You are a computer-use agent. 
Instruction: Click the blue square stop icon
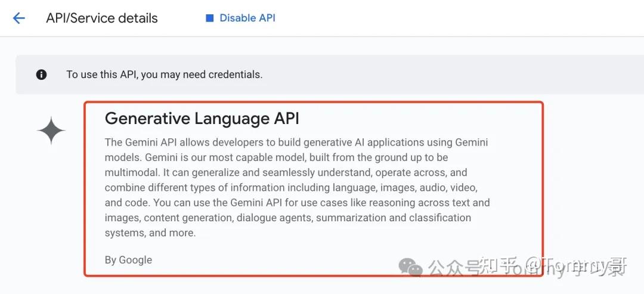[x=209, y=18]
